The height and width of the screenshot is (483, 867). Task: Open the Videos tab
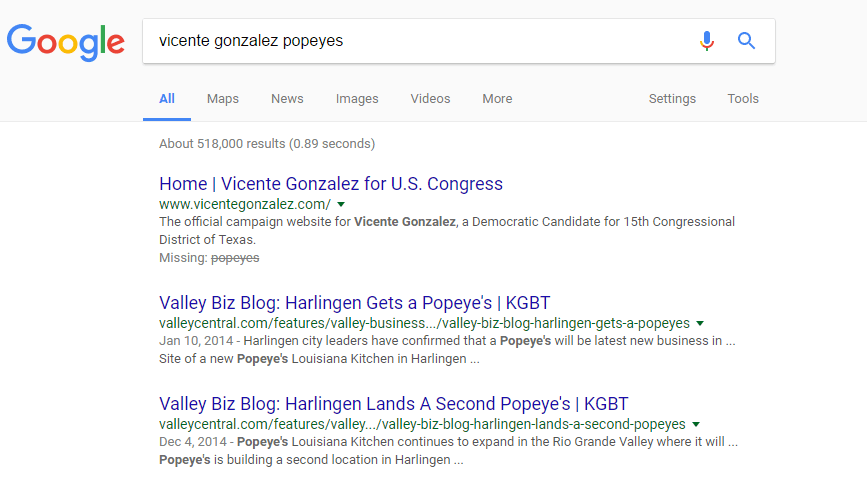(x=430, y=99)
